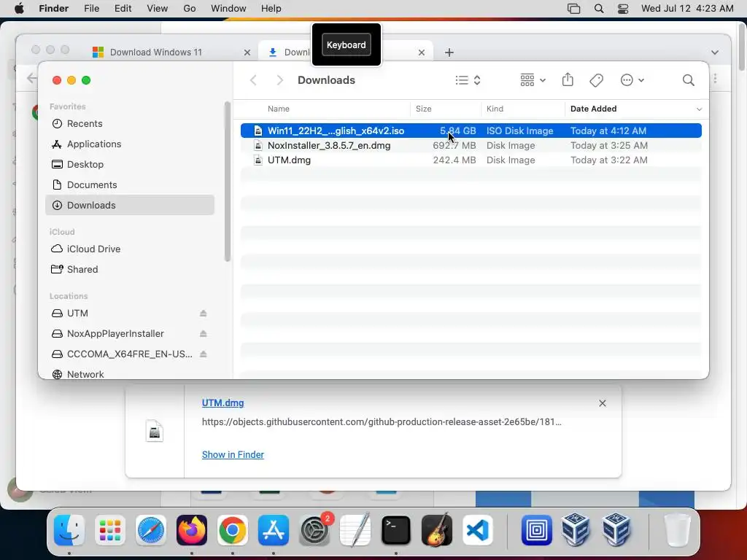
Task: Launch Visual Studio Code from Dock
Action: [x=477, y=530]
